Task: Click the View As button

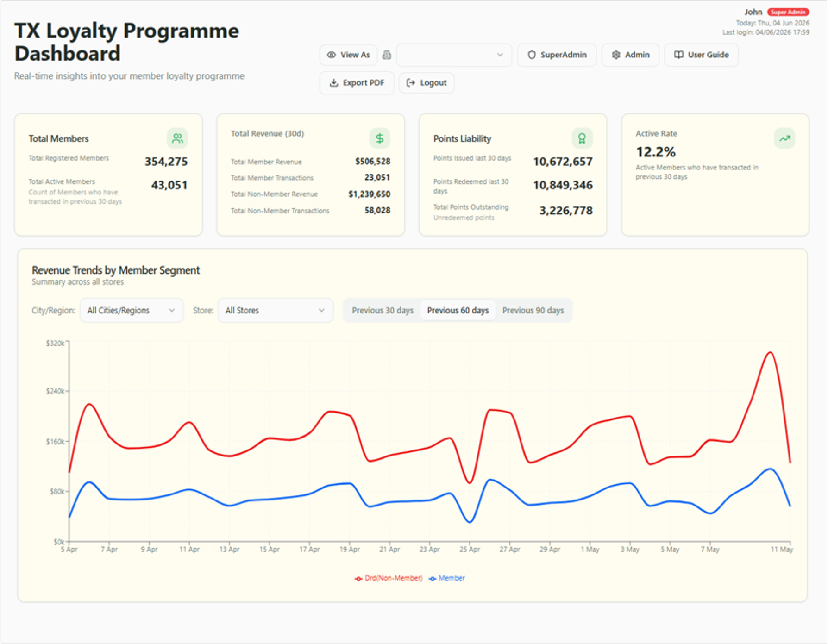Action: [x=348, y=55]
